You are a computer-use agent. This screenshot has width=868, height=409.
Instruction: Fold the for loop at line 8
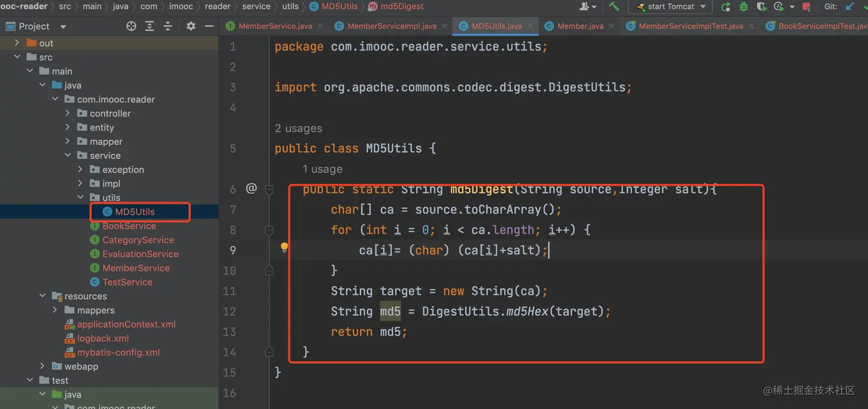tap(269, 230)
